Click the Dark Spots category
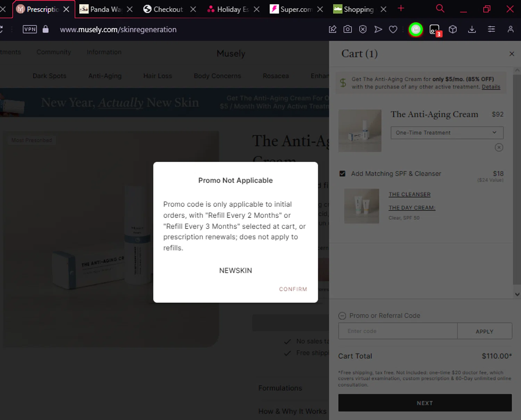The height and width of the screenshot is (420, 521). 49,76
